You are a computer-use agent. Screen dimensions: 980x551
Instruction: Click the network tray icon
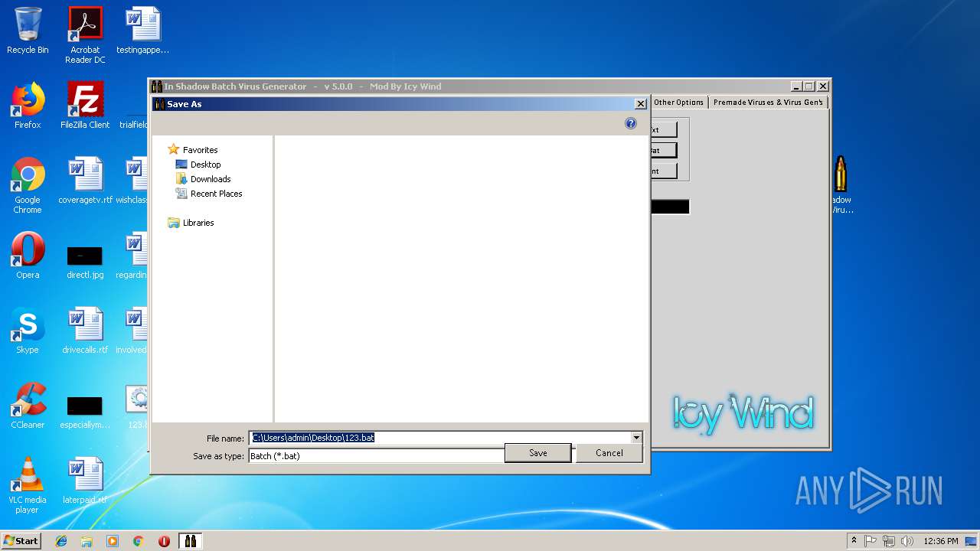click(889, 541)
